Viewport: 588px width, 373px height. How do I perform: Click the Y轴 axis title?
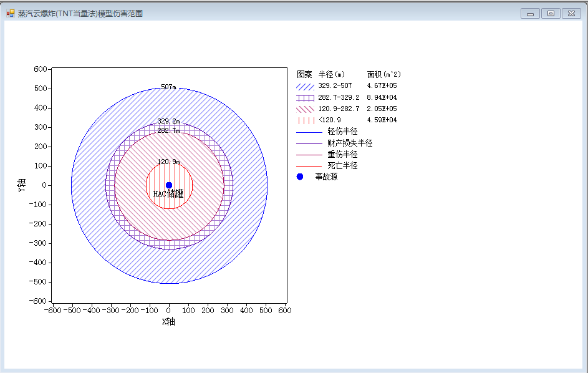click(22, 185)
